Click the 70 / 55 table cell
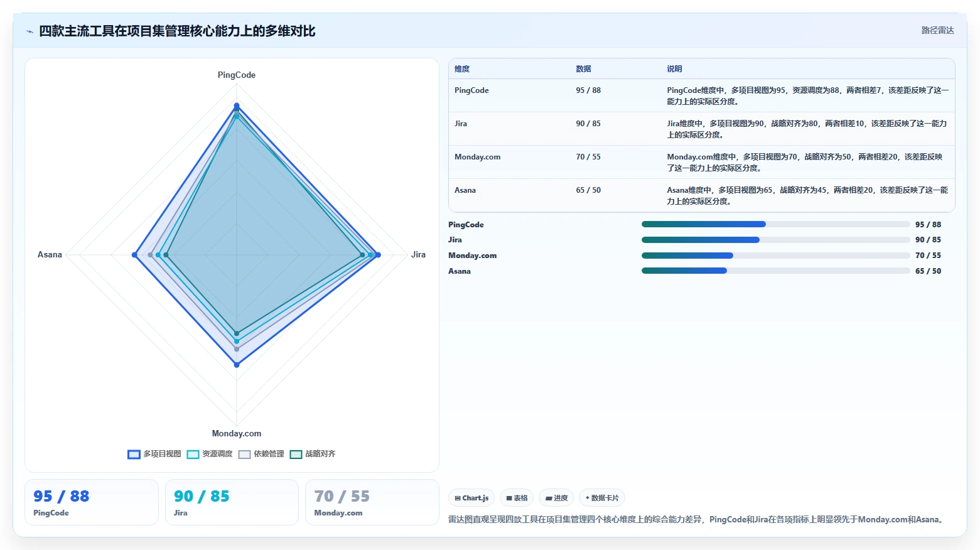Viewport: 980px width, 550px height. pos(588,157)
